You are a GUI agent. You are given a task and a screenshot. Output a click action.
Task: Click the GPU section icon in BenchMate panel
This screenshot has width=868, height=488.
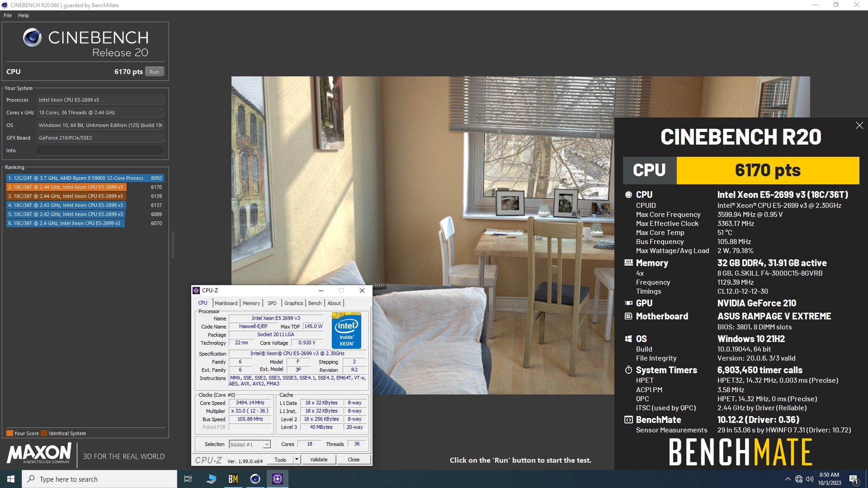click(x=628, y=303)
